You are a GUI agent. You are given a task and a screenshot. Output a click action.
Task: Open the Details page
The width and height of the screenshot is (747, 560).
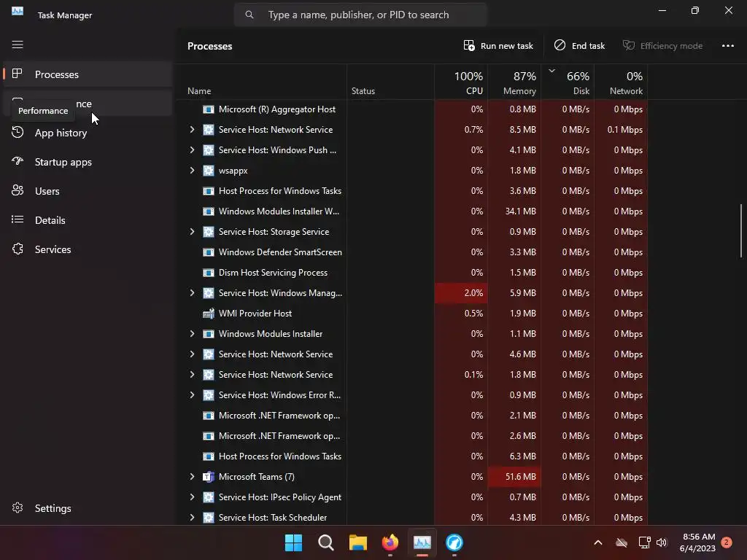(x=88, y=220)
